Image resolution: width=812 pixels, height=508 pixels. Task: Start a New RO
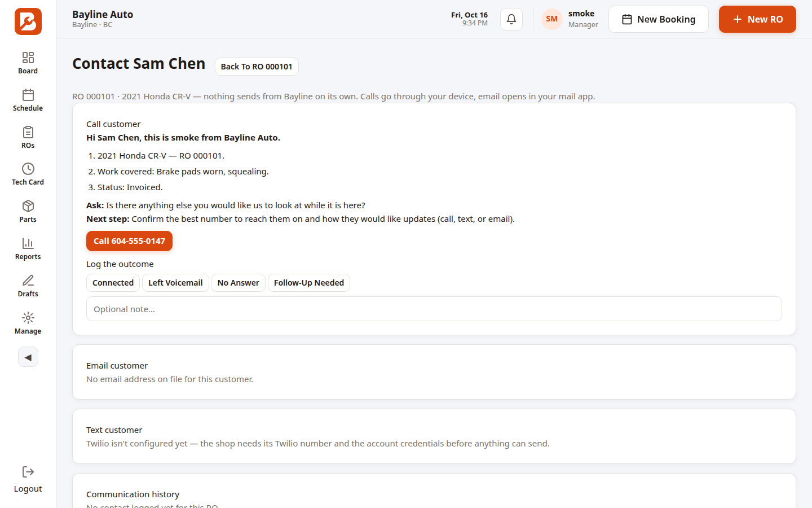[x=757, y=19]
